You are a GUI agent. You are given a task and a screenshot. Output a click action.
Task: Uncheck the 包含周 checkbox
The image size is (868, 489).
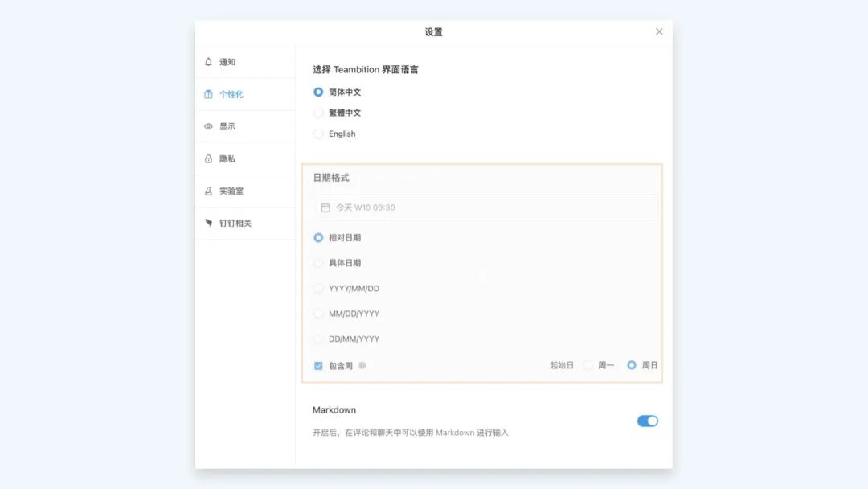point(318,365)
